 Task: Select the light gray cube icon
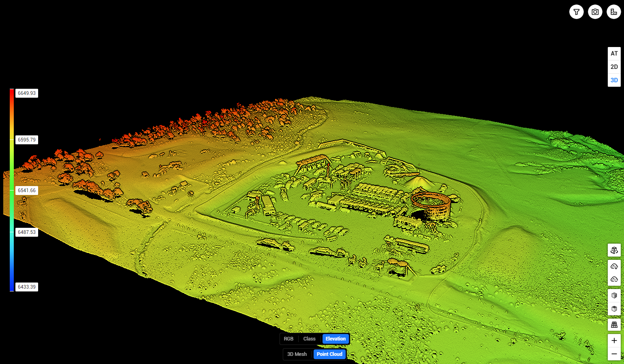coord(614,295)
